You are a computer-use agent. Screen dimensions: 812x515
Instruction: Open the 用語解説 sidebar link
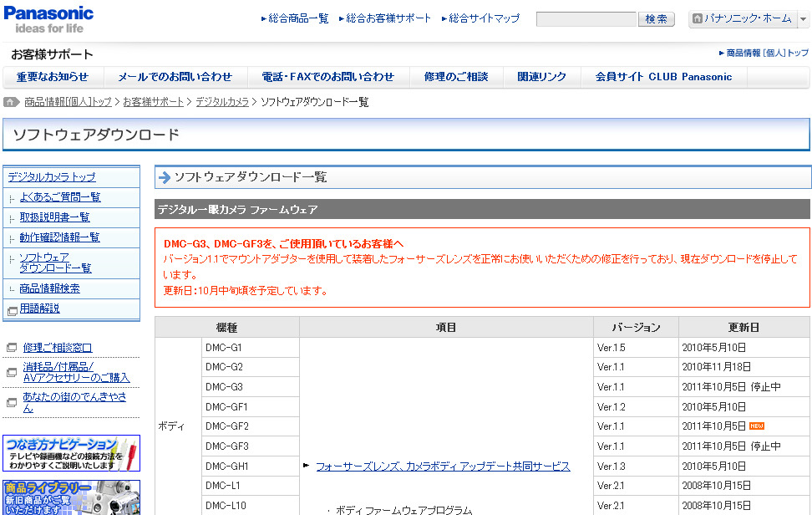pyautogui.click(x=40, y=308)
